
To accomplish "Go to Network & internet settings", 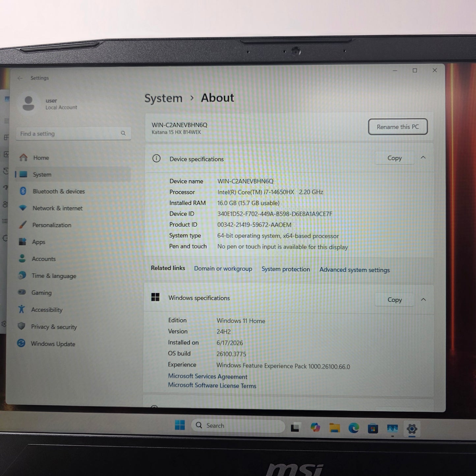I will pos(57,208).
